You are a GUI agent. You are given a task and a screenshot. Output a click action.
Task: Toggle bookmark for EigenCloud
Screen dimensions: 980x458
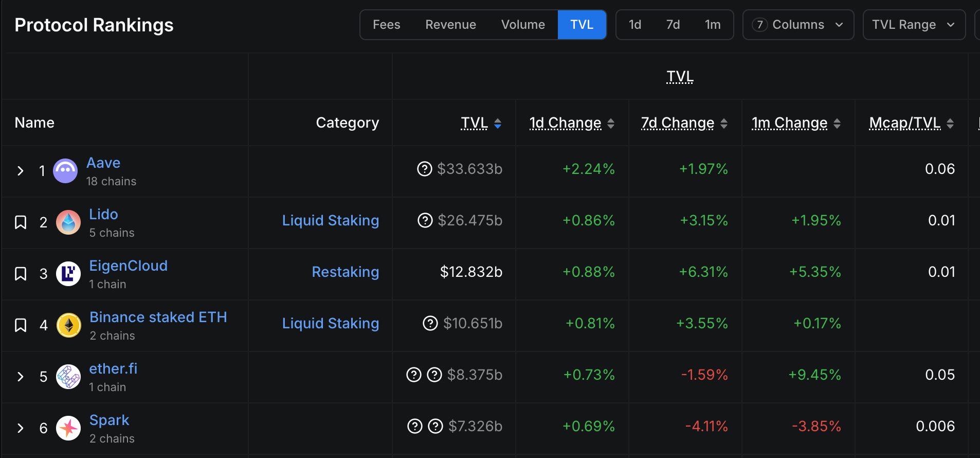(x=21, y=274)
